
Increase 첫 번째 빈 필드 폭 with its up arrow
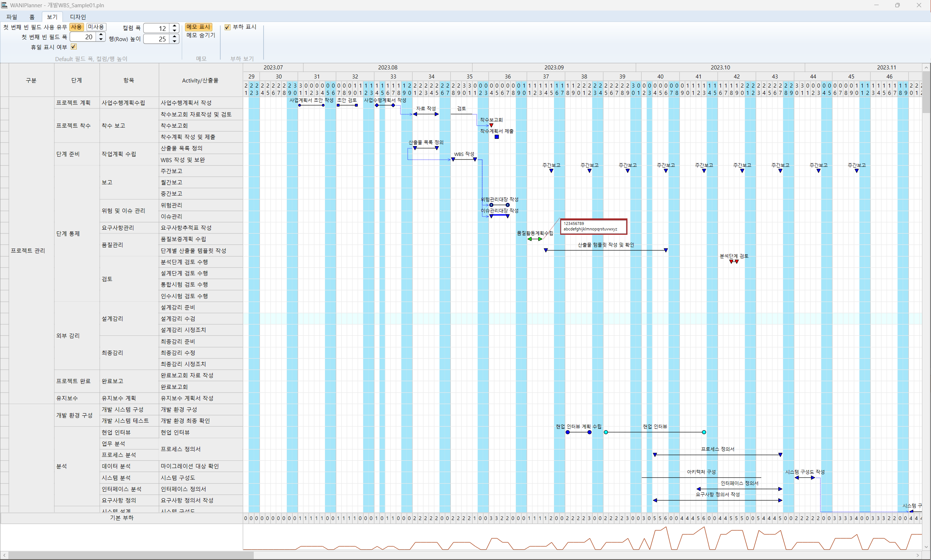[101, 34]
